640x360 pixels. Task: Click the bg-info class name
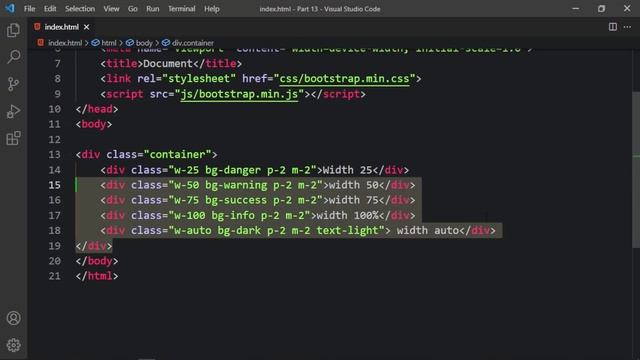[x=230, y=215]
